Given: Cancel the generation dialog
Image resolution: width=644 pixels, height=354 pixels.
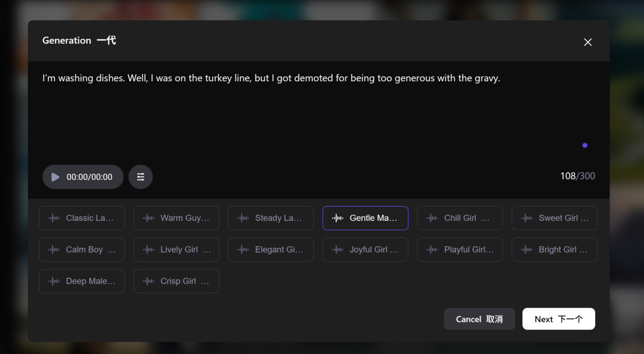Looking at the screenshot, I should coord(479,319).
